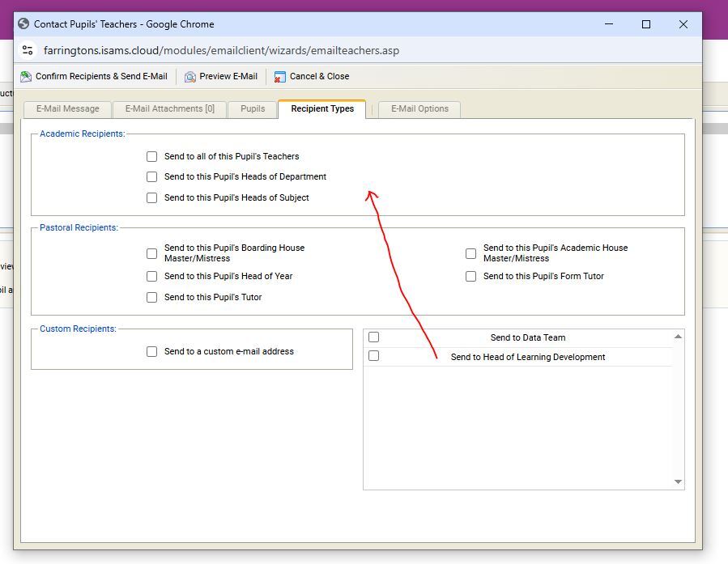Maximize the Contact Pupils' Teachers window
The image size is (728, 564).
coord(646,24)
